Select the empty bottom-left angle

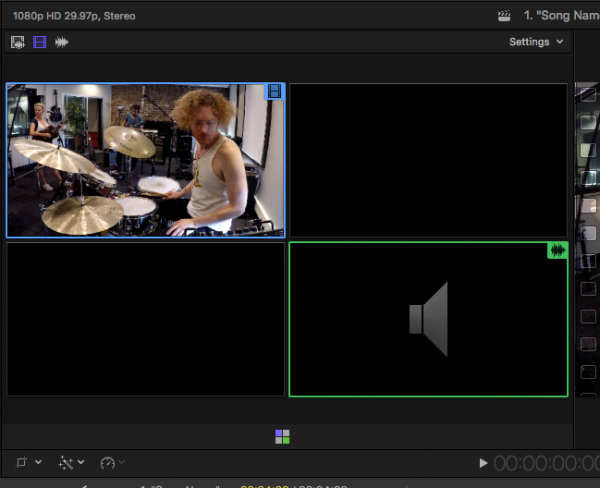point(145,319)
